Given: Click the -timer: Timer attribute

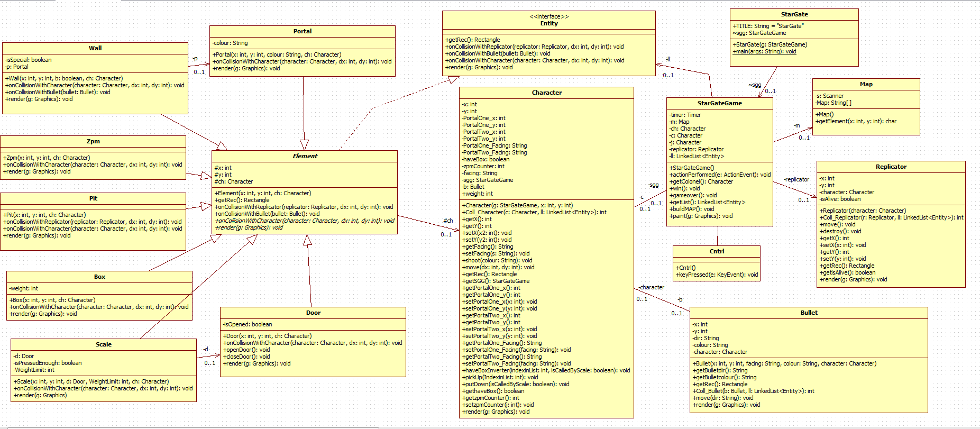Looking at the screenshot, I should pyautogui.click(x=685, y=115).
